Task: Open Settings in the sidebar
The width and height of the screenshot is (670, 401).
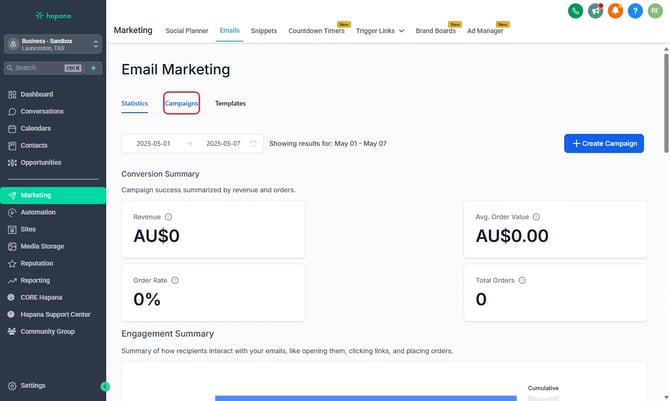Action: [x=33, y=385]
